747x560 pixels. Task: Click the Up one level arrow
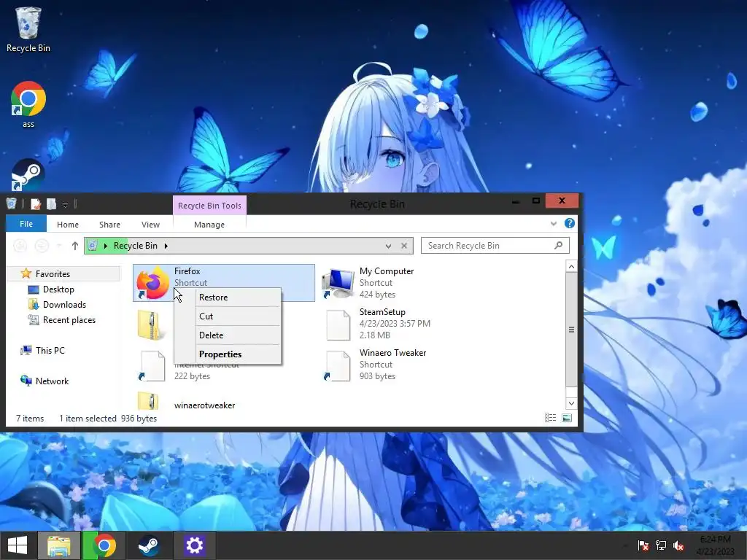pyautogui.click(x=75, y=246)
